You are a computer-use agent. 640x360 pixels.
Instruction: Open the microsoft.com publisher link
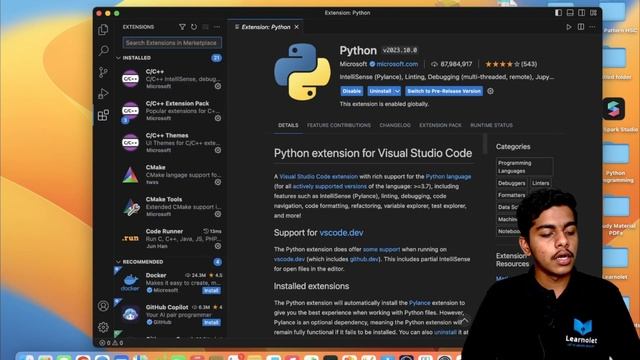coord(397,64)
